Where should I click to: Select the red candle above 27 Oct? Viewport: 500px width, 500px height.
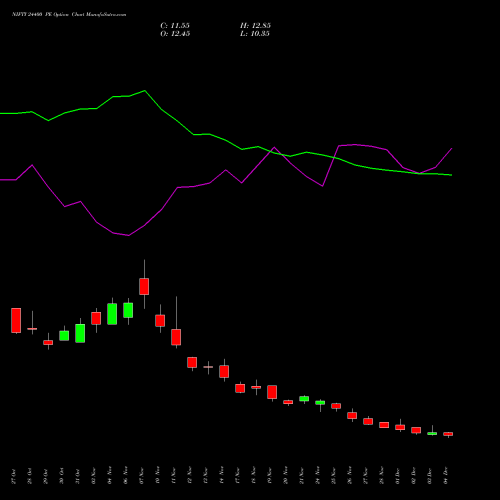click(16, 320)
